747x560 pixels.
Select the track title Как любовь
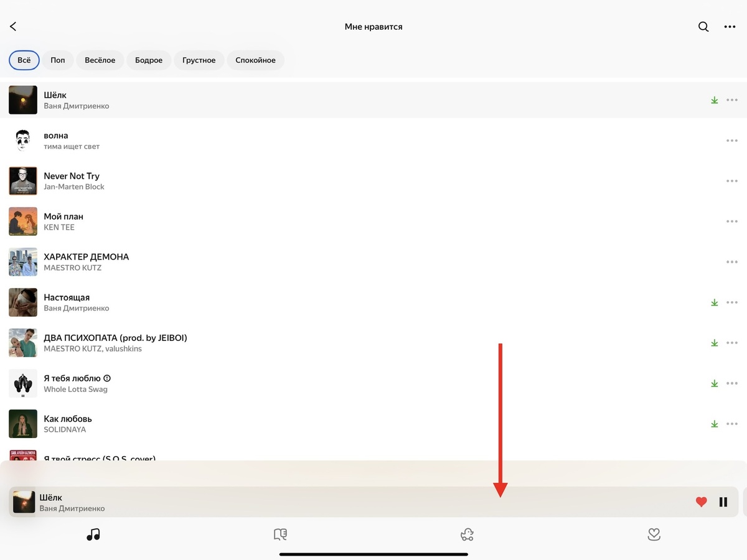click(68, 419)
